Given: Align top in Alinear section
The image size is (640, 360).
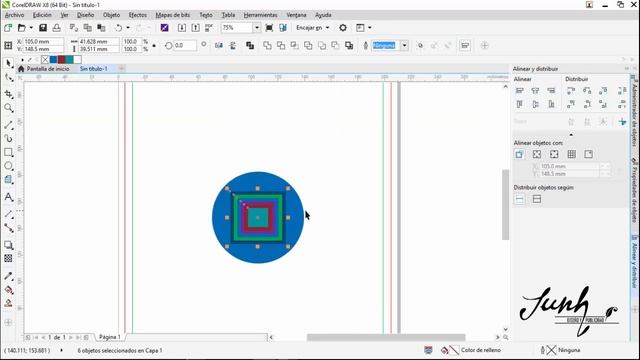Looking at the screenshot, I should click(x=520, y=104).
